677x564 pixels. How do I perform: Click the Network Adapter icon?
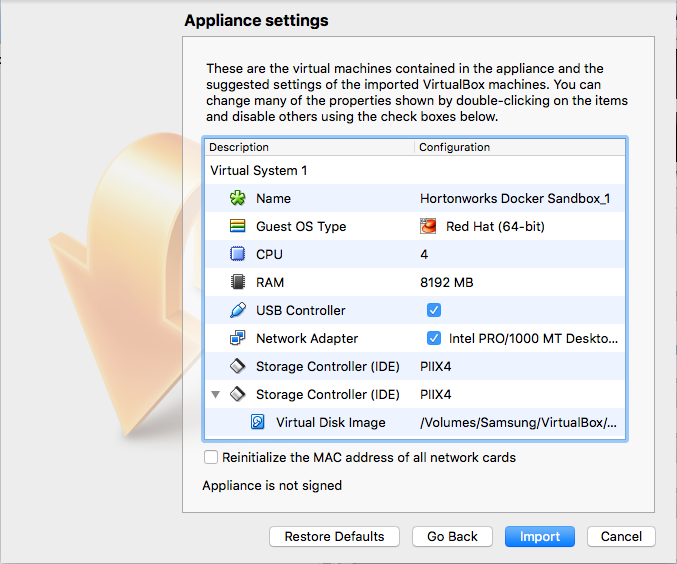[x=237, y=338]
